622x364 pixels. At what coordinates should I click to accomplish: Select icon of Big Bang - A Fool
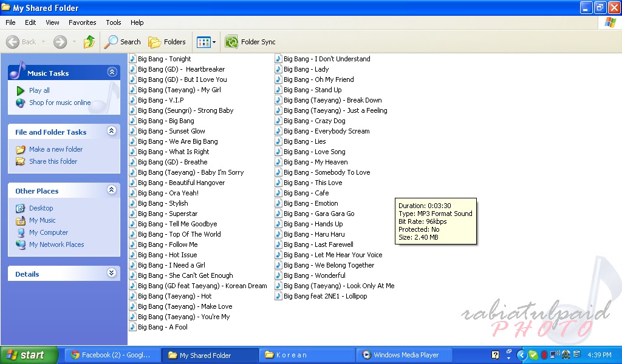point(133,327)
